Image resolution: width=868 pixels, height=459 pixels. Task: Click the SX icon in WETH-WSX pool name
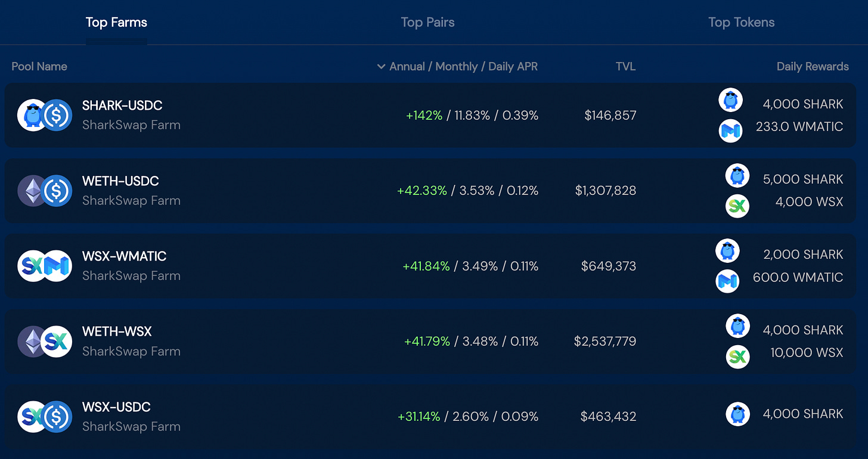click(58, 342)
